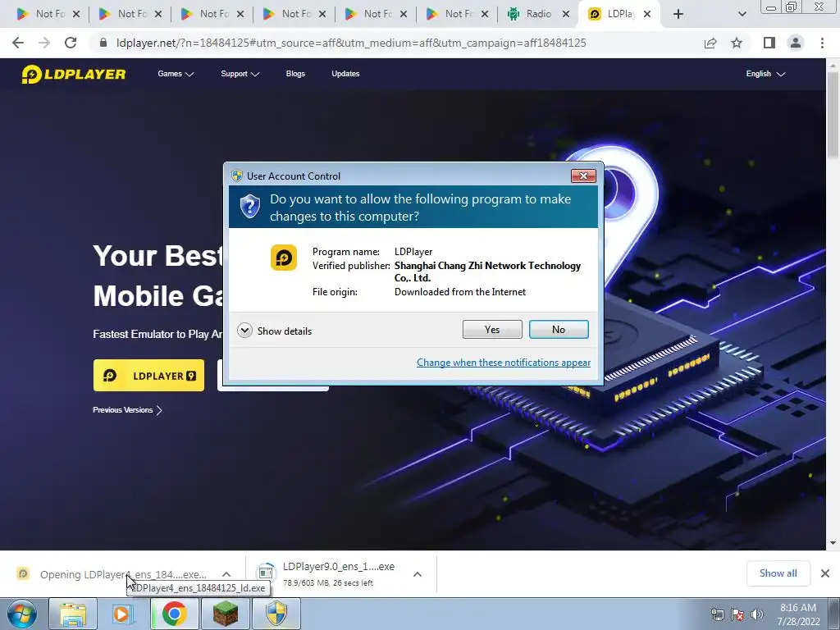The image size is (840, 630).
Task: Click the share page icon in address bar
Action: pos(710,43)
